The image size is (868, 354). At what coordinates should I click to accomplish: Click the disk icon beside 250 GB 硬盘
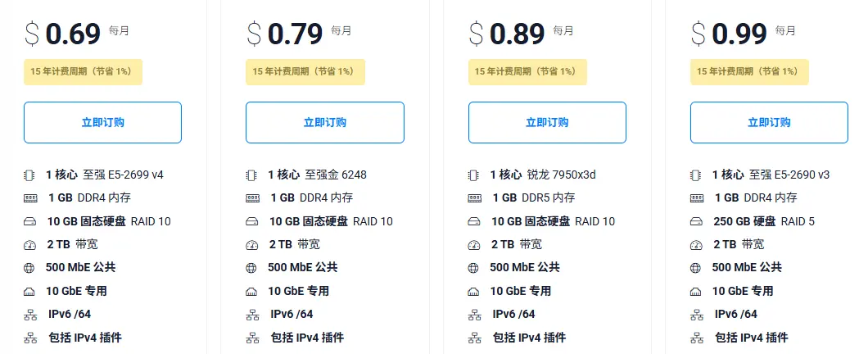(x=696, y=221)
